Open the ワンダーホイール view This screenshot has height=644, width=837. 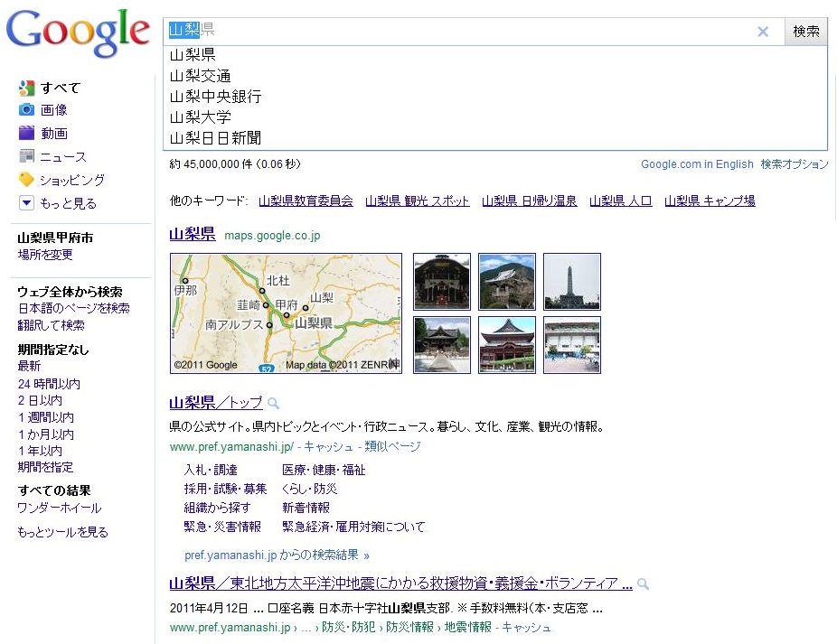click(60, 508)
